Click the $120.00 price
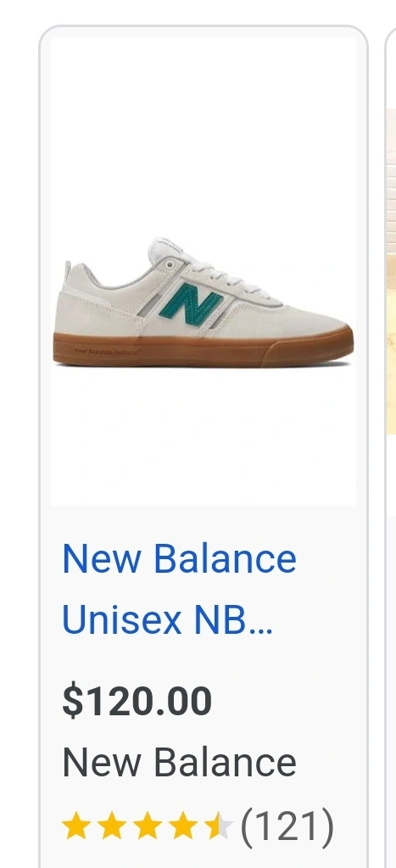This screenshot has width=396, height=868. pos(137,701)
